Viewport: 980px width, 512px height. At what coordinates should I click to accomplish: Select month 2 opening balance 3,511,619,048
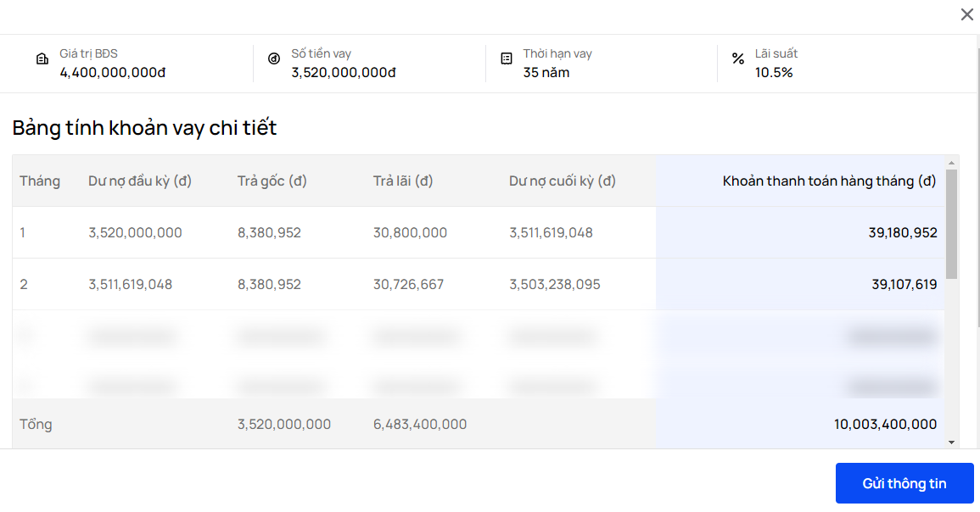130,285
